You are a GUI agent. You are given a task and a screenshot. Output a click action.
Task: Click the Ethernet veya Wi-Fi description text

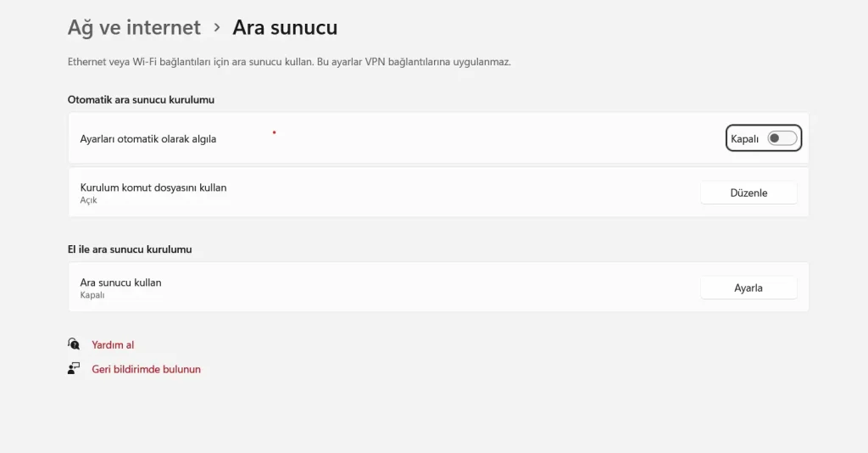coord(289,62)
